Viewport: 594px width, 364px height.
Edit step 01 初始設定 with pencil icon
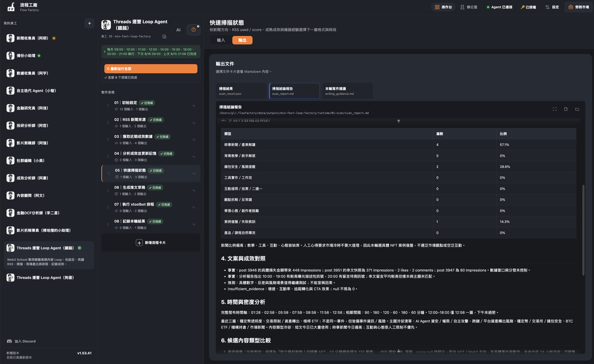point(194,106)
